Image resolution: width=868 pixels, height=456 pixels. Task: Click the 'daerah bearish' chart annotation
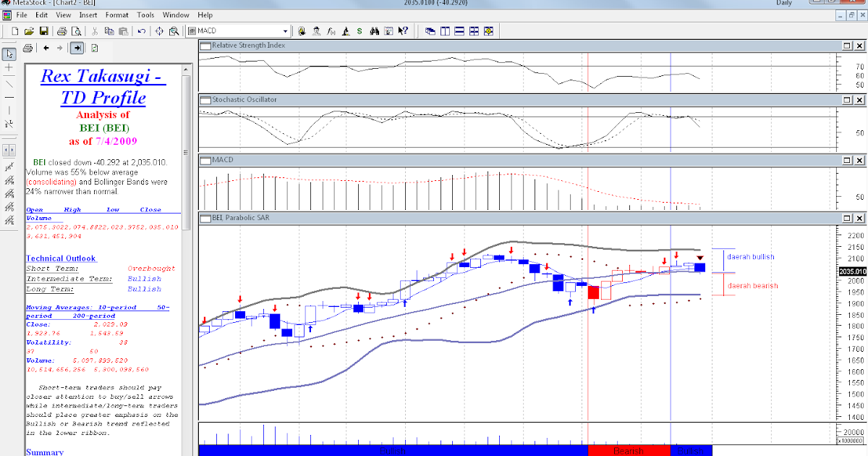pos(752,285)
